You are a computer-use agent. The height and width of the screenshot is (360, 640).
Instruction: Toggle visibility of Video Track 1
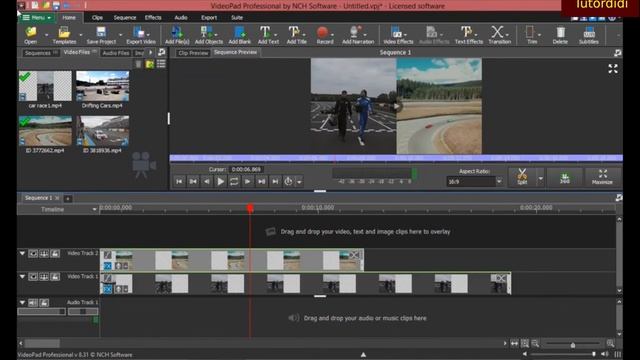pos(33,277)
